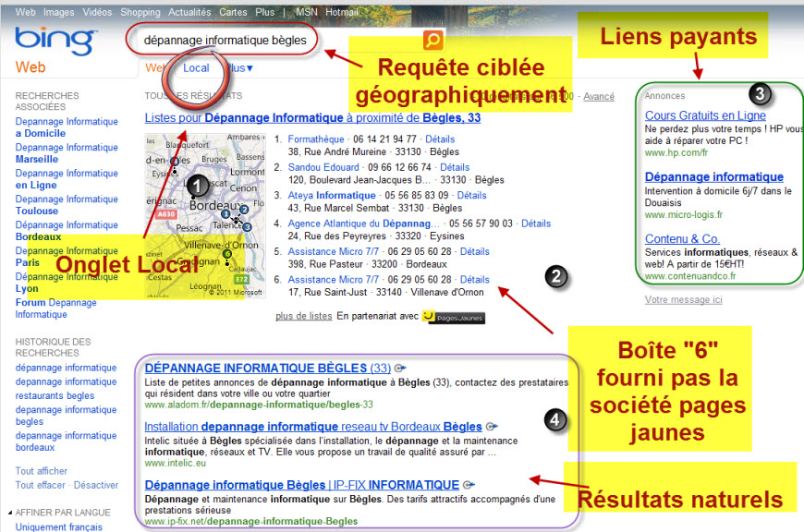Click the plus de listes link

click(x=303, y=316)
